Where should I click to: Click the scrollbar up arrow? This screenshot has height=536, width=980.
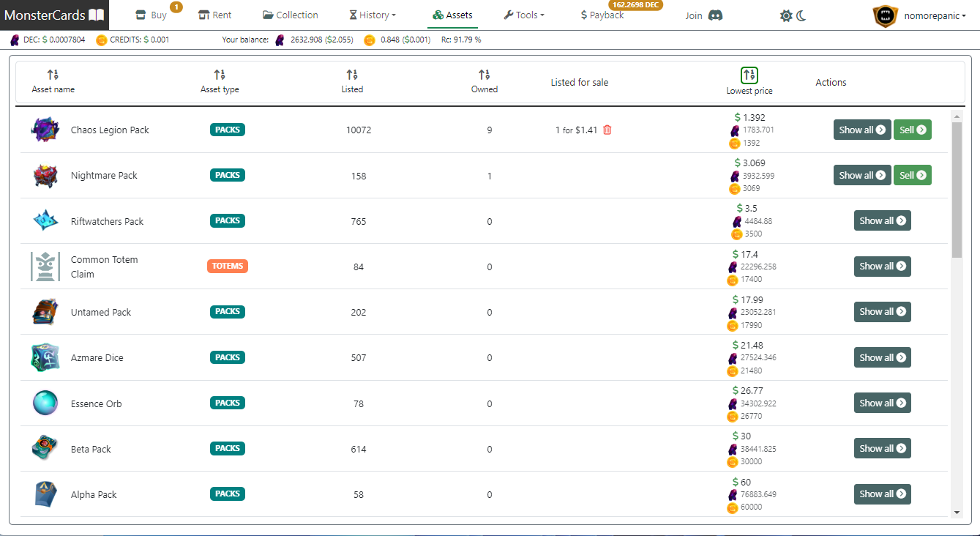957,116
